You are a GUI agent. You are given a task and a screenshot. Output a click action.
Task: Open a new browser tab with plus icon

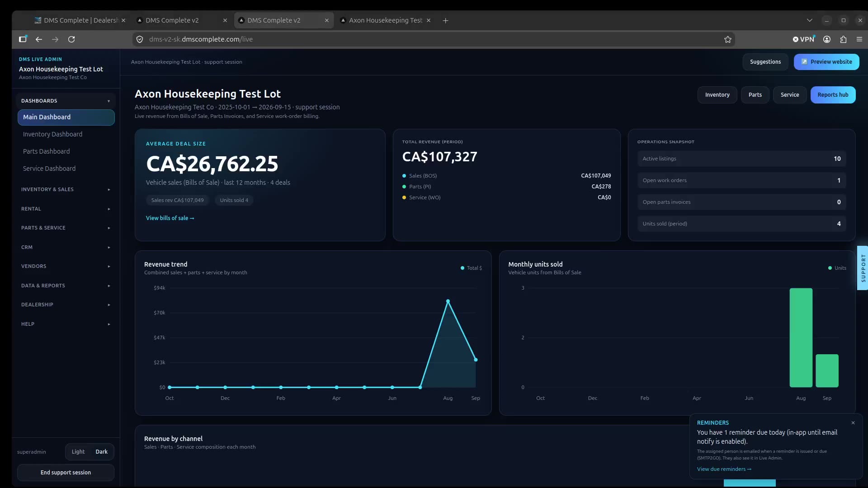(445, 20)
